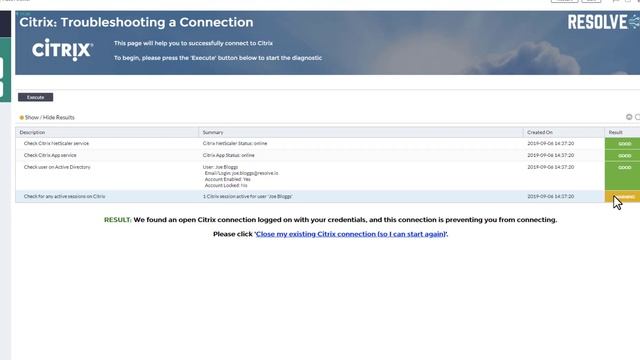Click Created On date of Active Directory row

551,167
